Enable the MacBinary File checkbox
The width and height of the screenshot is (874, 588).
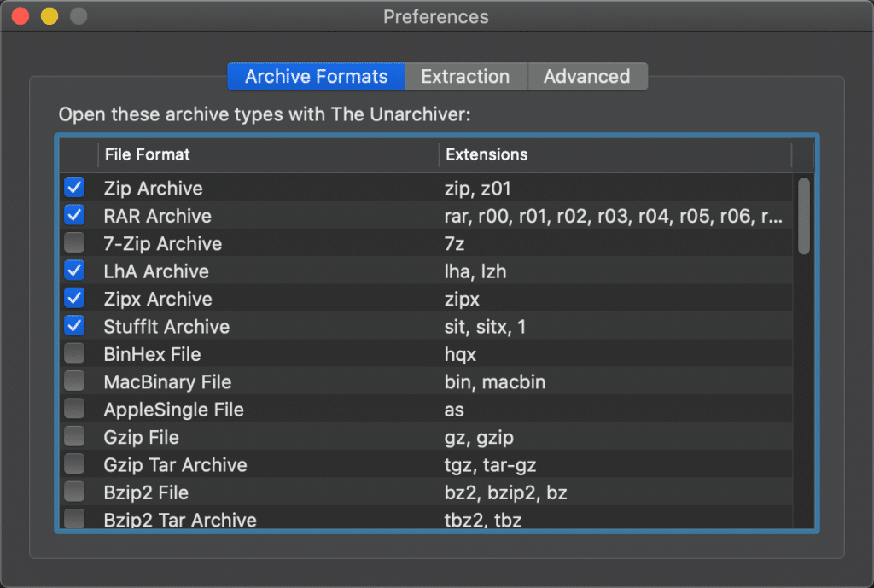[75, 381]
